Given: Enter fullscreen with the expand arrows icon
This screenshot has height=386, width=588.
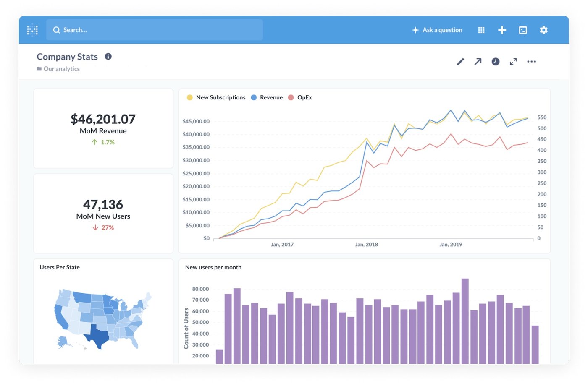Looking at the screenshot, I should (x=513, y=61).
